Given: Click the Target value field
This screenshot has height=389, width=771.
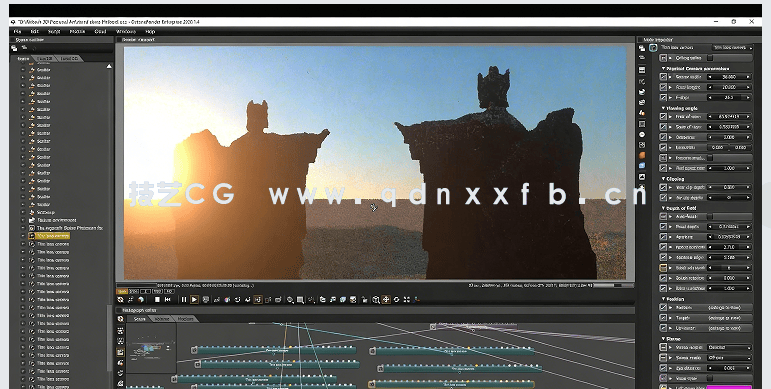Looking at the screenshot, I should (x=730, y=318).
